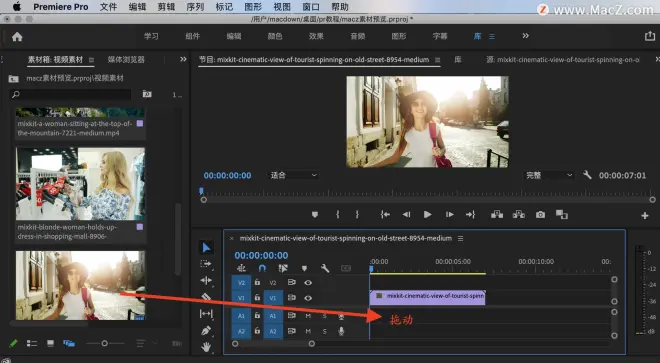Toggle the V1 track lock
This screenshot has width=660, height=363.
point(257,298)
